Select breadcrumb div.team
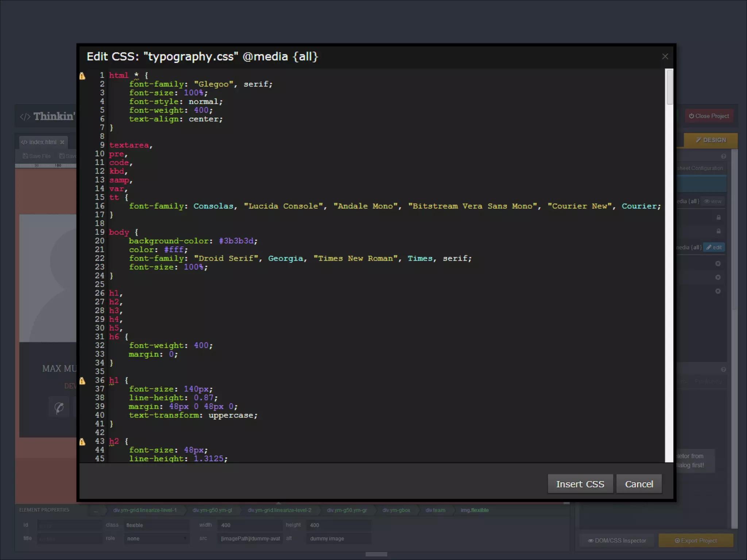The width and height of the screenshot is (747, 560). pos(435,510)
